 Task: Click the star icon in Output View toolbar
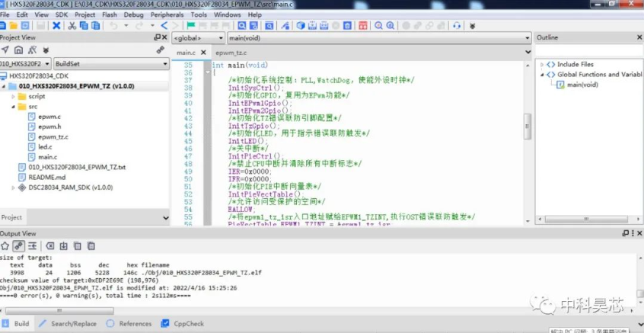pos(5,246)
